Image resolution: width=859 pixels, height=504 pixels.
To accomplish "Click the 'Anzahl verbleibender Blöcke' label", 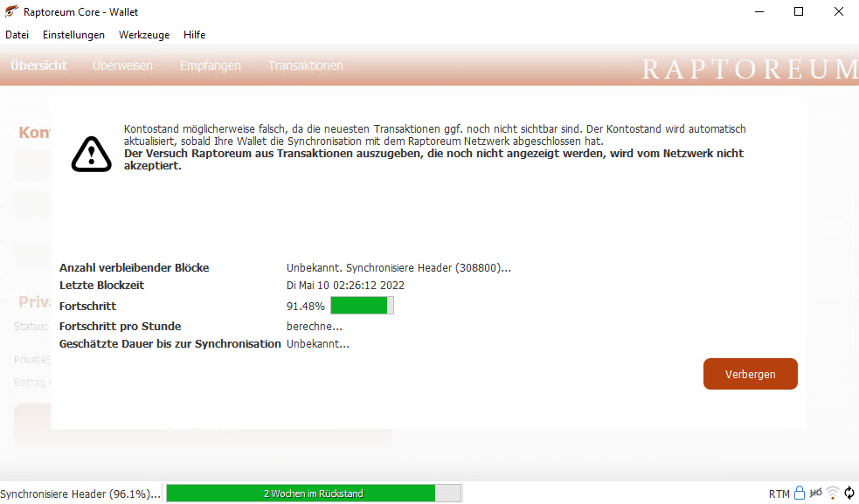I will click(135, 268).
